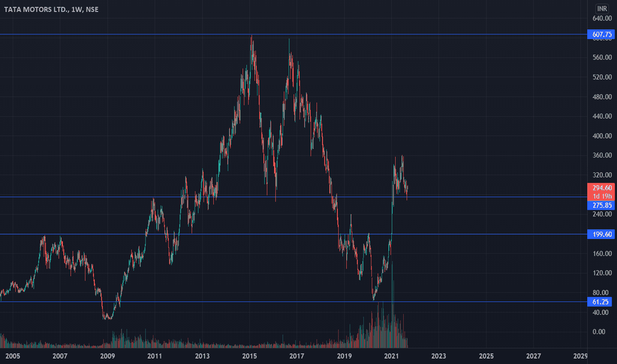Click the 2021 time axis label
Viewport: 617px width, 364px height.
pyautogui.click(x=391, y=356)
